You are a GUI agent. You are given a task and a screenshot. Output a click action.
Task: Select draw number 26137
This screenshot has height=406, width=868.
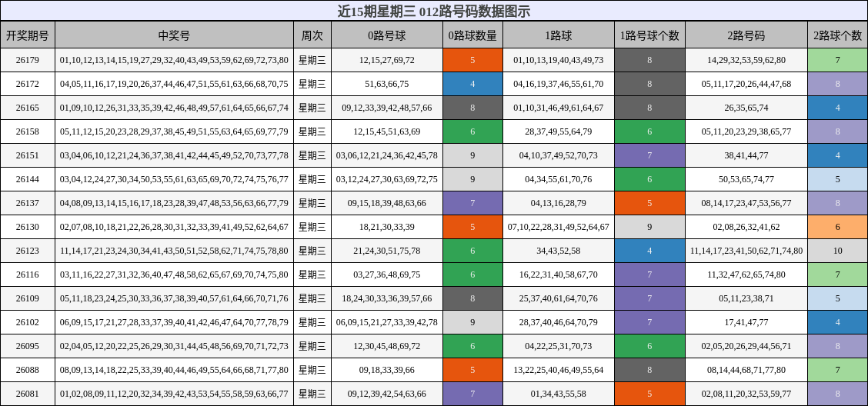(x=28, y=203)
